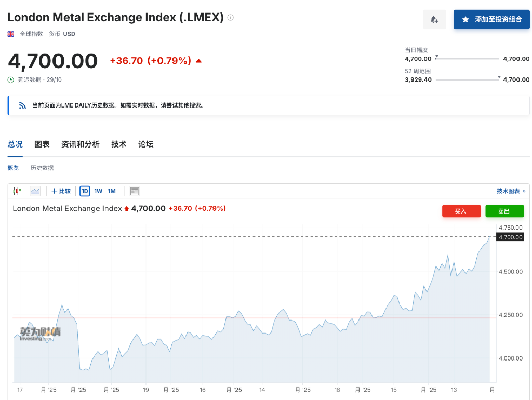Open the 资讯和分析 tab
Image resolution: width=532 pixels, height=400 pixels.
click(x=81, y=144)
